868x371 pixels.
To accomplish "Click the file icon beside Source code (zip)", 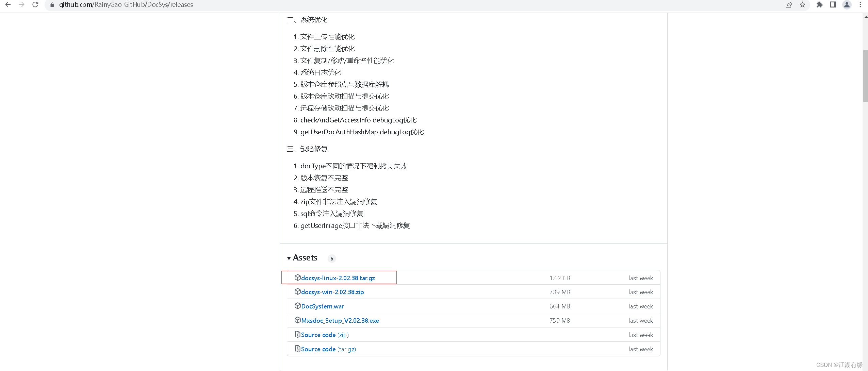I will pyautogui.click(x=297, y=335).
